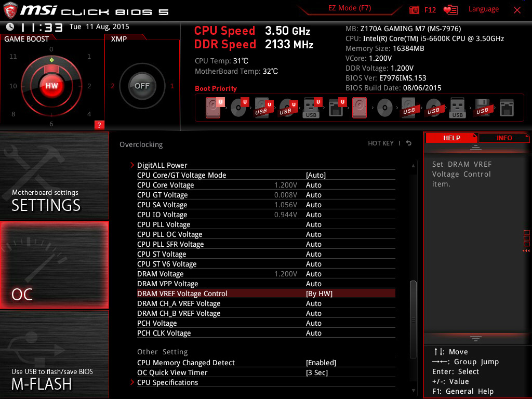Open the M-FLASH section
Image resolution: width=532 pixels, height=399 pixels.
[54, 354]
